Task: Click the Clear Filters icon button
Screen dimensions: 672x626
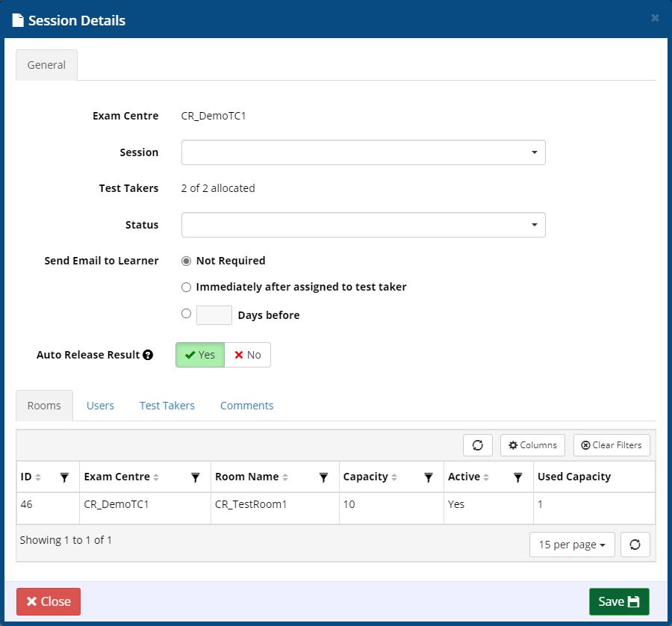Action: coord(611,444)
